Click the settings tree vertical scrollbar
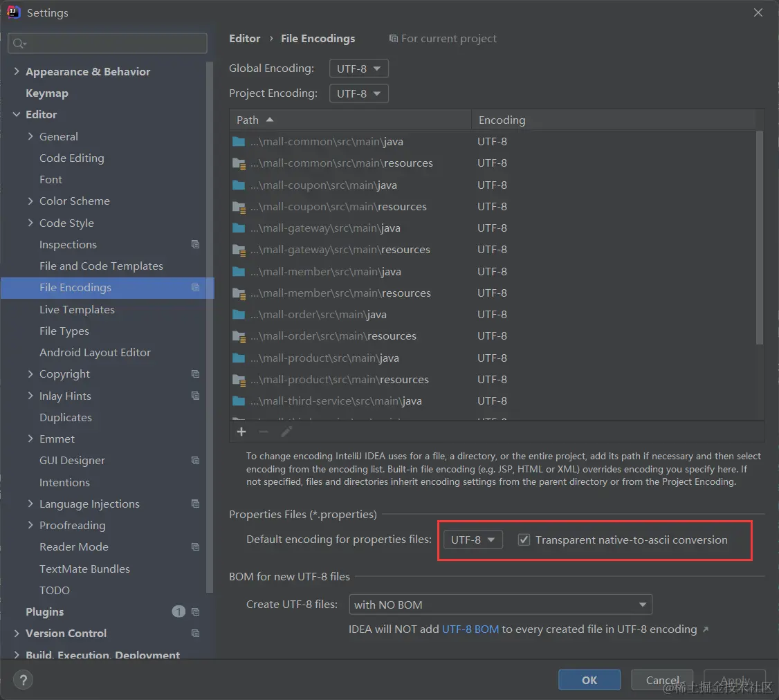The width and height of the screenshot is (779, 700). 210,327
